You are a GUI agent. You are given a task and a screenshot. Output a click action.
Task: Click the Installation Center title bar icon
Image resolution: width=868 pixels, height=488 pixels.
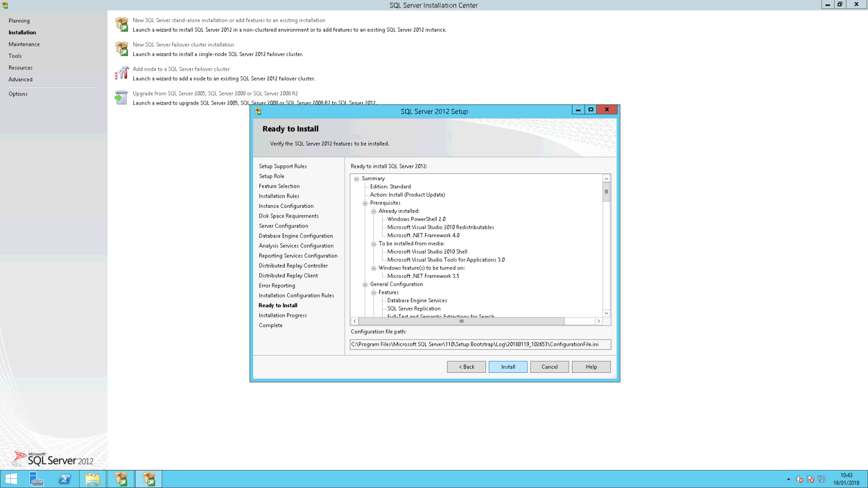pyautogui.click(x=5, y=5)
